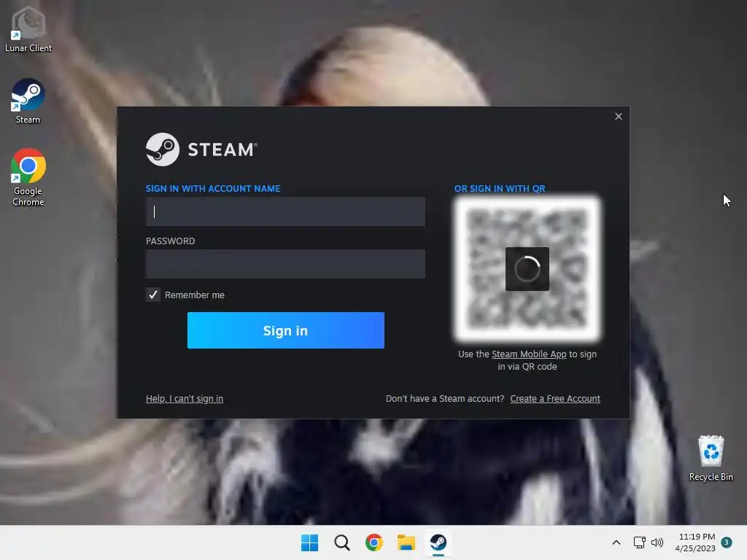747x560 pixels.
Task: Click the 'SIGN IN WITH ACCOUNT NAME' label
Action: (213, 189)
